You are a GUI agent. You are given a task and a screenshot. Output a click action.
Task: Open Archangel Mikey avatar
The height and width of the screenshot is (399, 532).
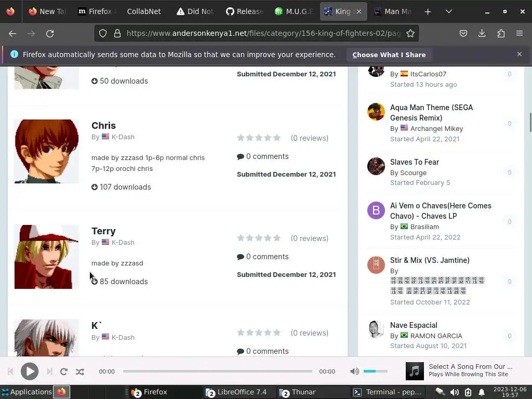point(376,112)
